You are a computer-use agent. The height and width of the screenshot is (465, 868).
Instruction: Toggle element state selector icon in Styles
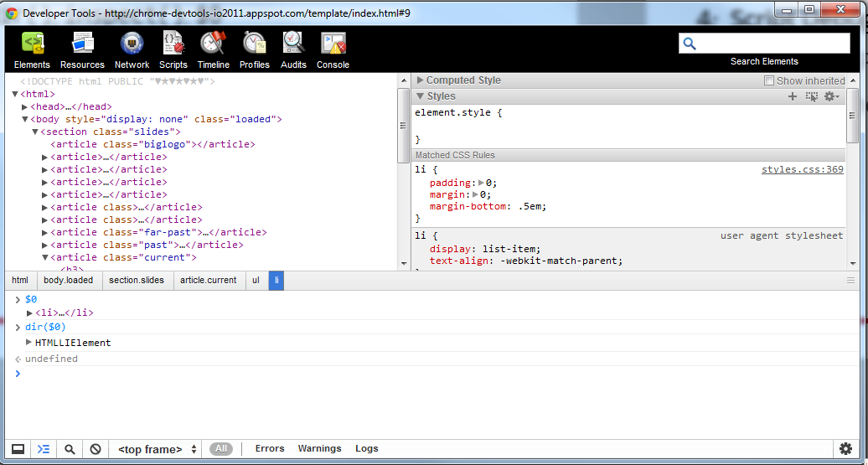812,96
